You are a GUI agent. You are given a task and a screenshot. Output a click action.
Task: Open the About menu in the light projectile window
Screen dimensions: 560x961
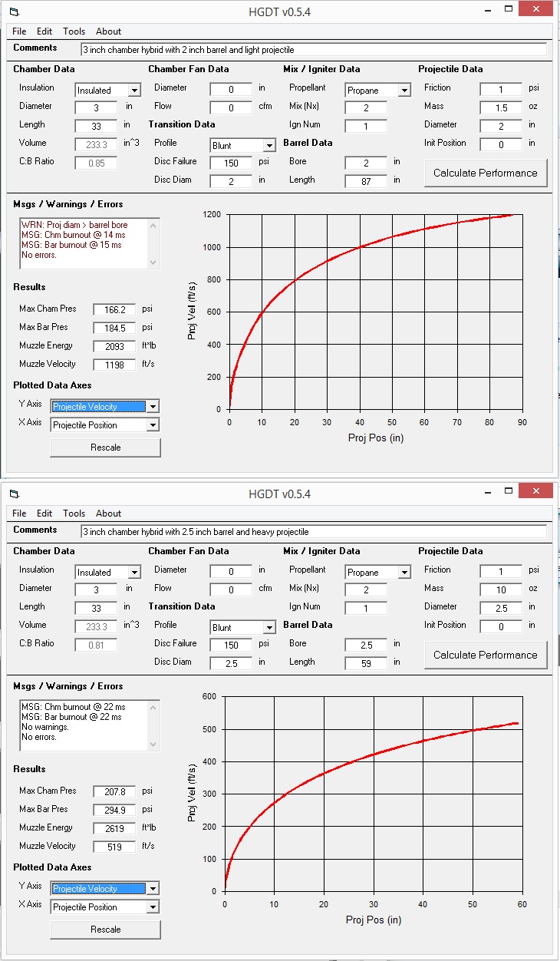click(x=108, y=31)
